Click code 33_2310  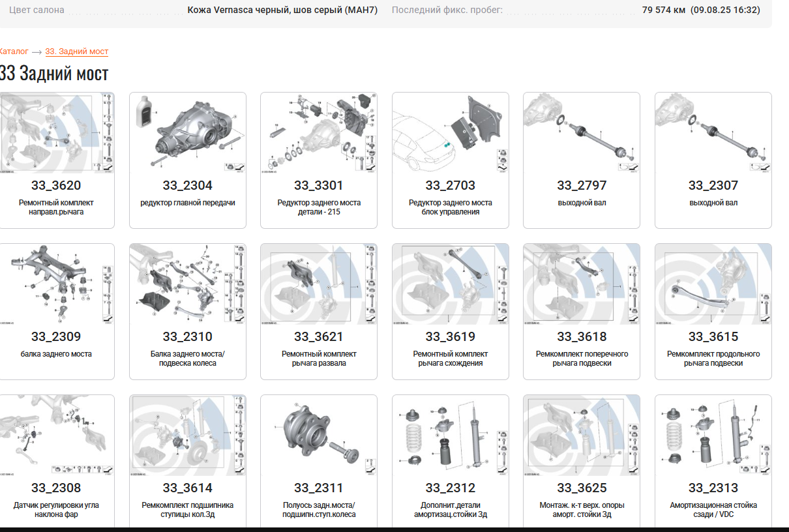pos(188,336)
